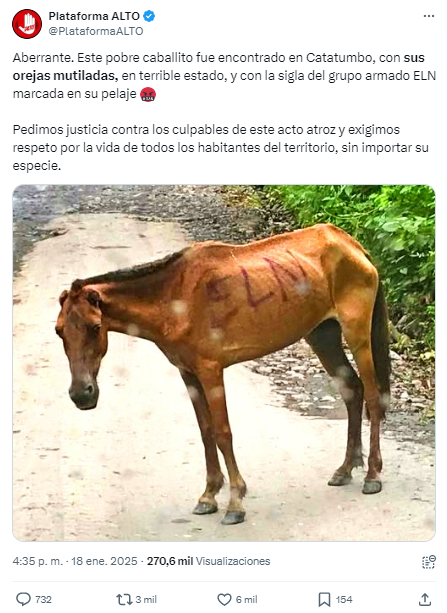Click the 6 mil likes count
The width and height of the screenshot is (447, 613).
pos(247,599)
